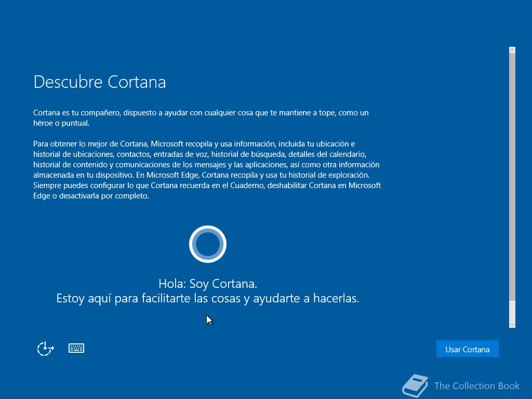Click the Usar Cortana button
Viewport: 532px width, 399px height.
(467, 349)
